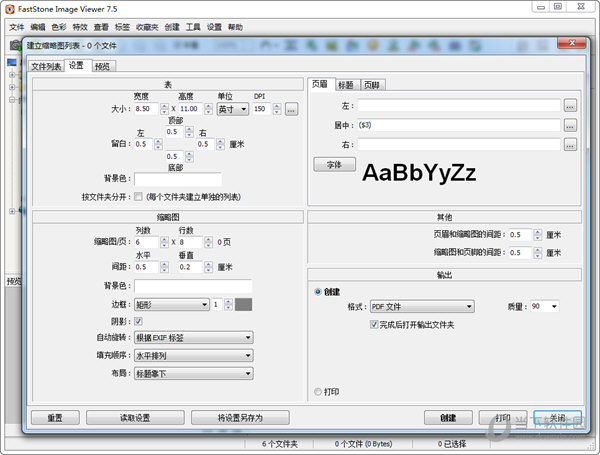Open the 布局 layout dropdown
600x455 pixels.
click(x=194, y=373)
